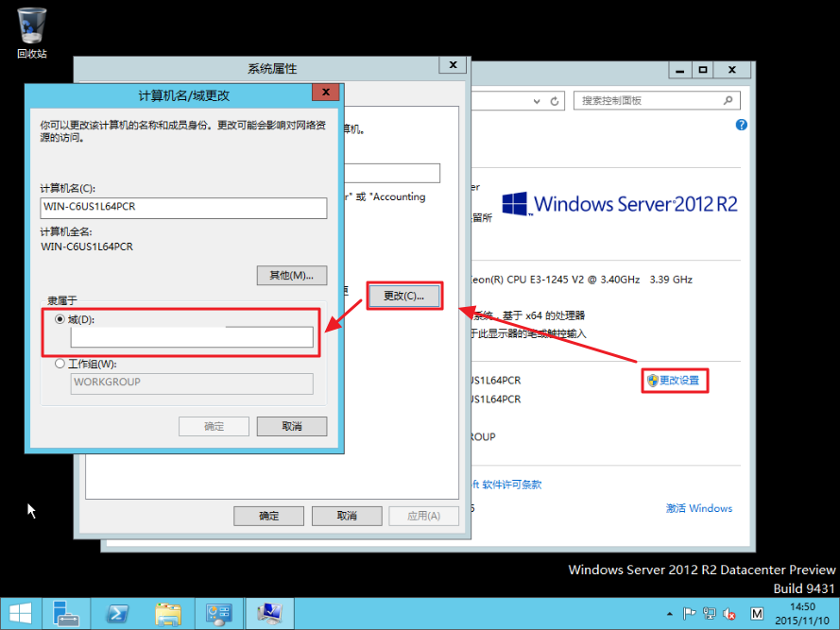The height and width of the screenshot is (630, 840).
Task: Select the Domain radio button
Action: click(x=60, y=319)
